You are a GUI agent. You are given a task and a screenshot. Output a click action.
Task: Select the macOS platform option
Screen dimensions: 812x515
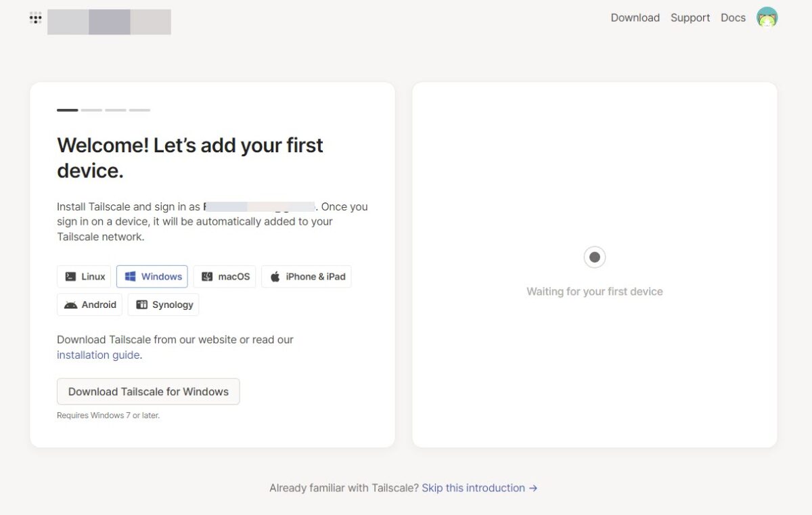(x=225, y=277)
